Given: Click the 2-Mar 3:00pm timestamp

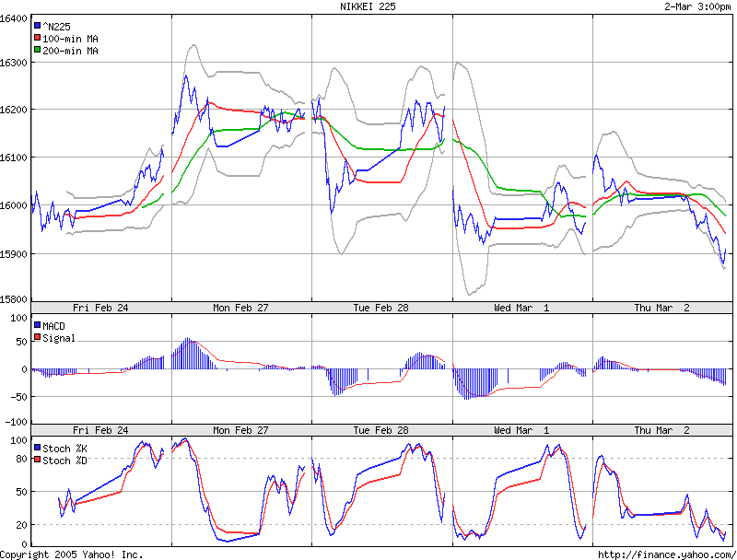Looking at the screenshot, I should point(697,6).
